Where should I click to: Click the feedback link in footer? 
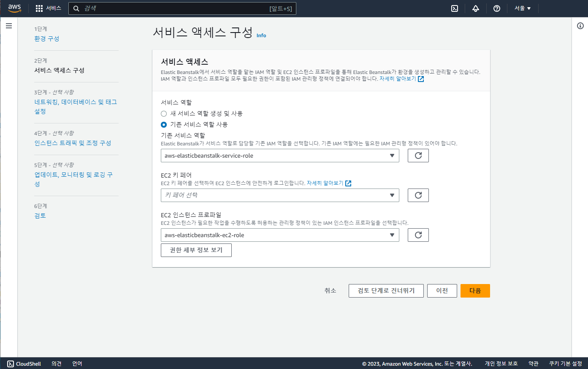click(57, 364)
